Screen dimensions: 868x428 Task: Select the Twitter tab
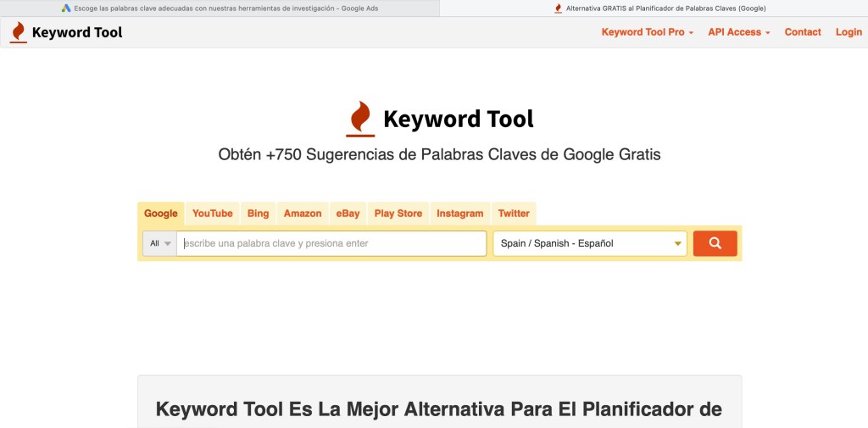(514, 214)
